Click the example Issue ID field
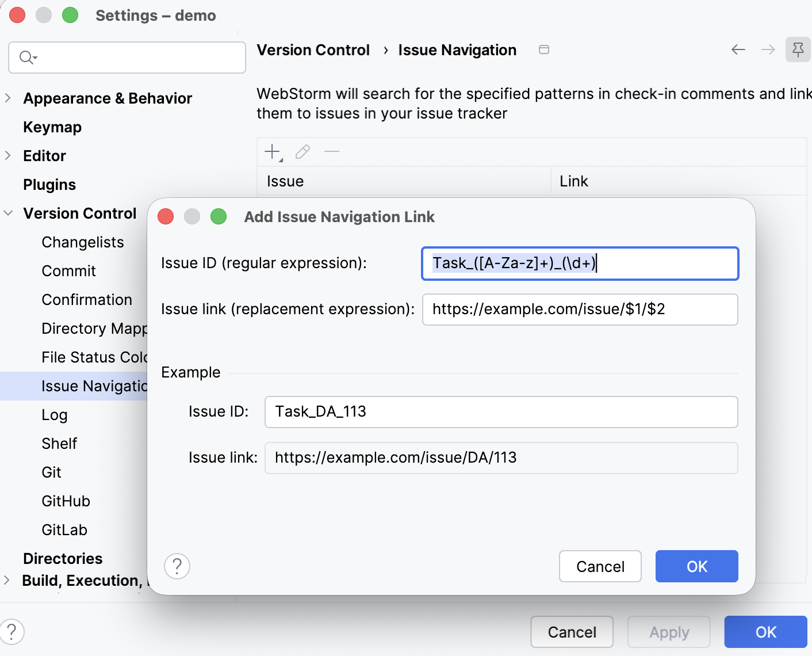The width and height of the screenshot is (812, 656). pyautogui.click(x=501, y=412)
